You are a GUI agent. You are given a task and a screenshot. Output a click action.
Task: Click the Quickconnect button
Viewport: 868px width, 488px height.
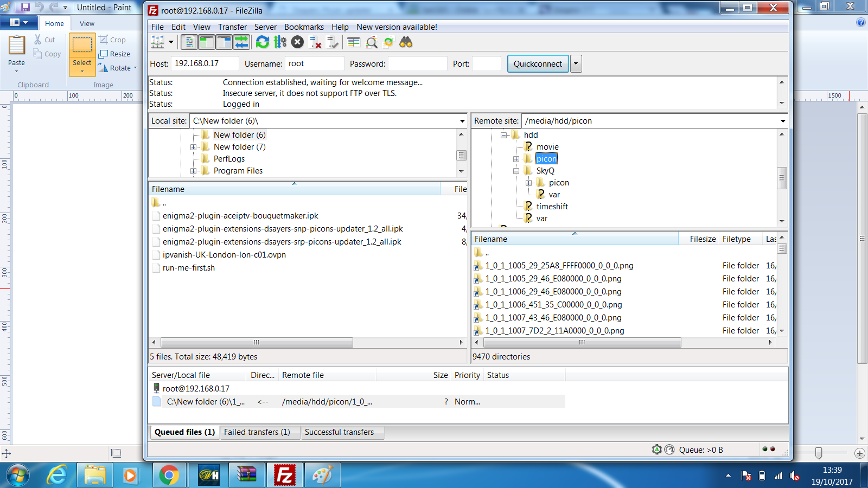coord(538,64)
